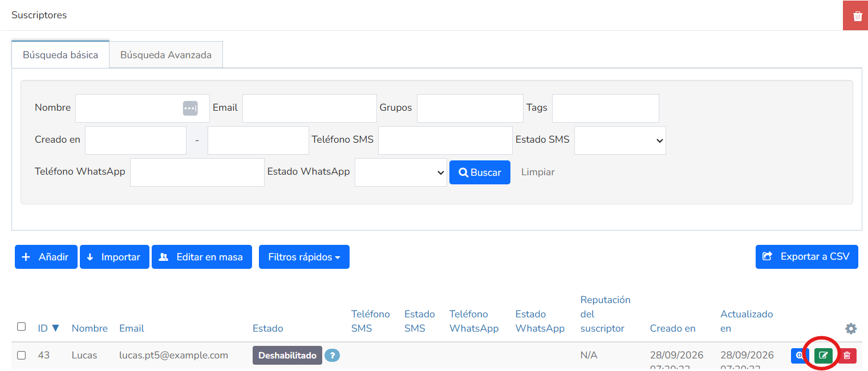Sort by Nombre column header
Image resolution: width=868 pixels, height=371 pixels.
(90, 328)
